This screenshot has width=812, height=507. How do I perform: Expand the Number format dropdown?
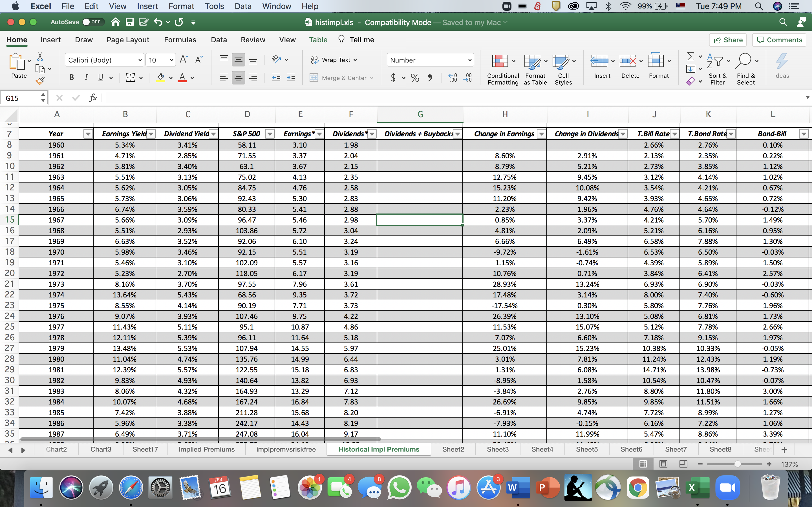click(x=469, y=60)
